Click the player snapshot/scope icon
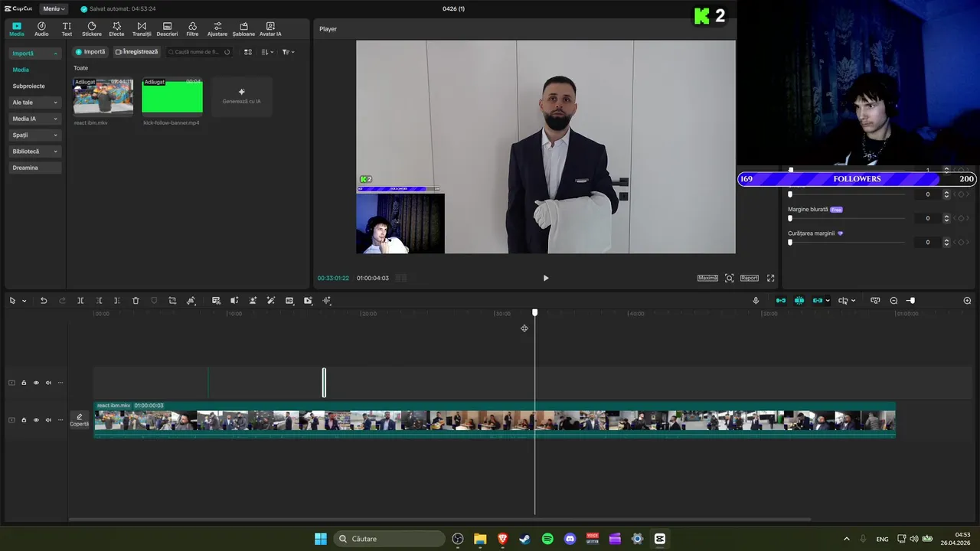Screen dimensions: 980x551 pyautogui.click(x=729, y=278)
